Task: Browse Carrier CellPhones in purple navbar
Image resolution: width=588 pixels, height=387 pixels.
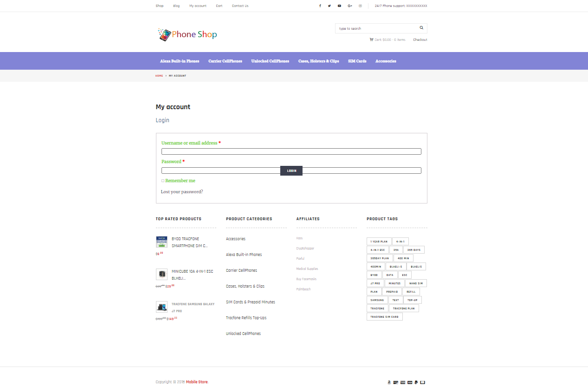Action: pyautogui.click(x=225, y=61)
